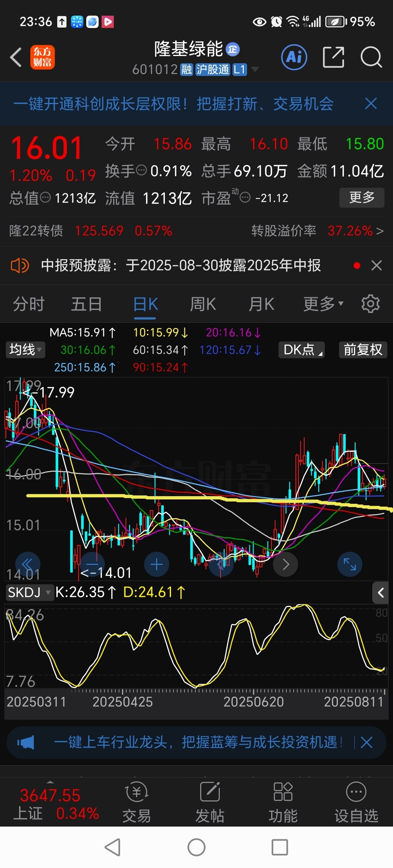Tap the L1 quote level badge
This screenshot has height=868, width=393.
point(239,69)
